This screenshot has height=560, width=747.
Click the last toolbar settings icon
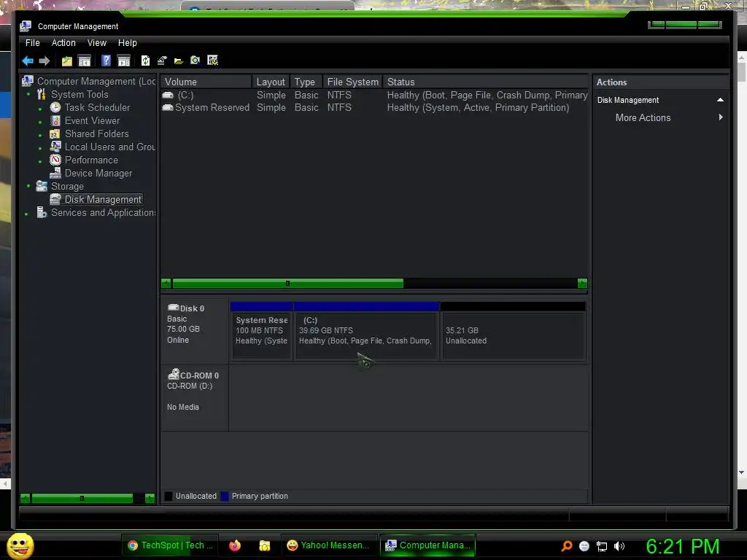click(212, 61)
